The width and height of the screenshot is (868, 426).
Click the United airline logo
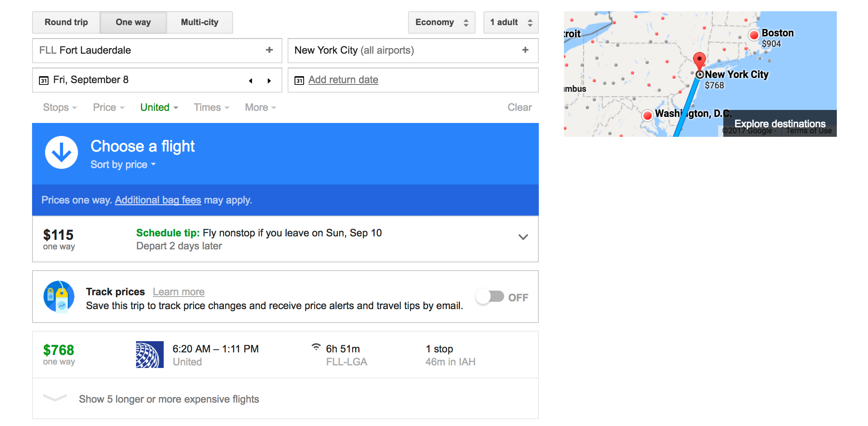149,355
